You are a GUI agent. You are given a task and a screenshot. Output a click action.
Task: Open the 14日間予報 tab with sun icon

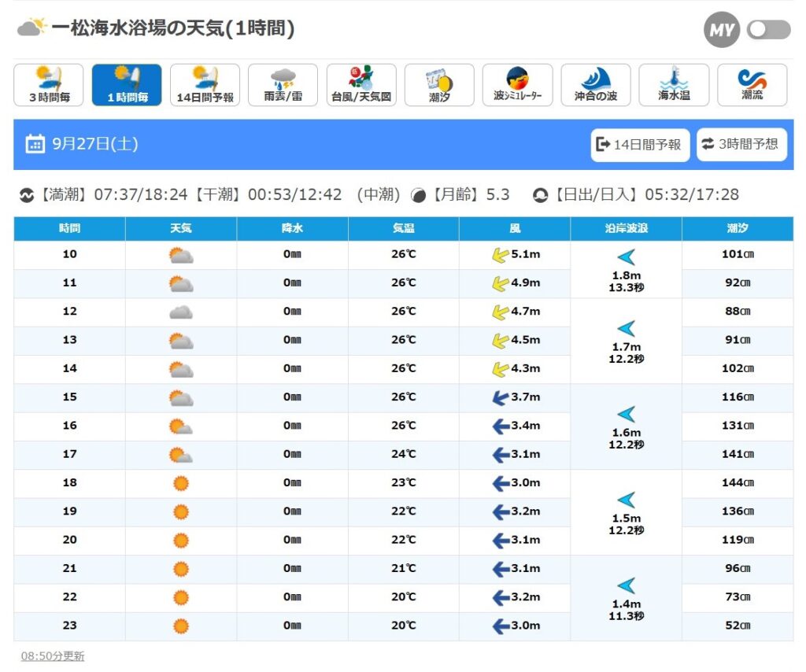[x=205, y=85]
